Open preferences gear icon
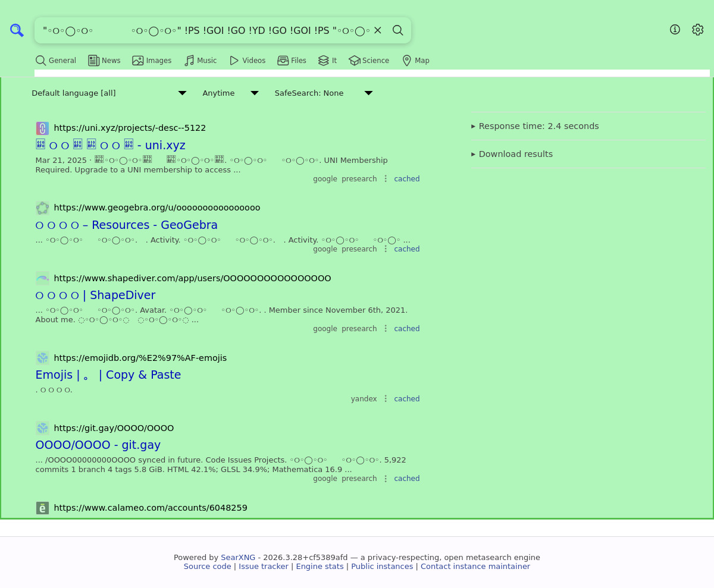This screenshot has height=588, width=714. point(698,30)
